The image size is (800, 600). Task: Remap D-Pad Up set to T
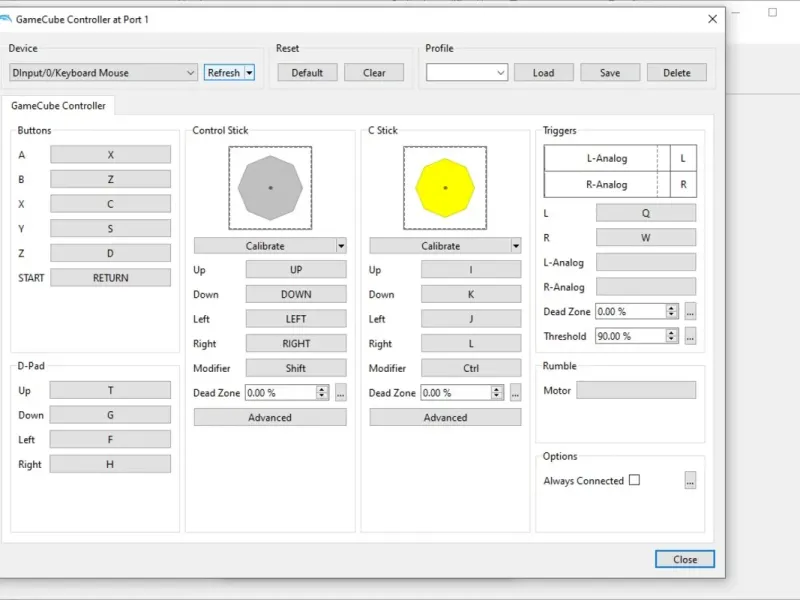click(x=110, y=390)
